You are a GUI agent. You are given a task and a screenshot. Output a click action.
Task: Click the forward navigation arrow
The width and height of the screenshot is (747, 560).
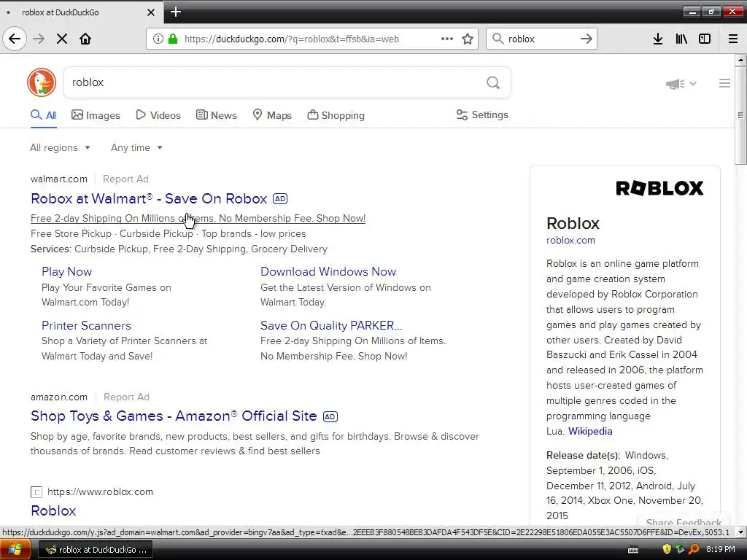tap(39, 39)
